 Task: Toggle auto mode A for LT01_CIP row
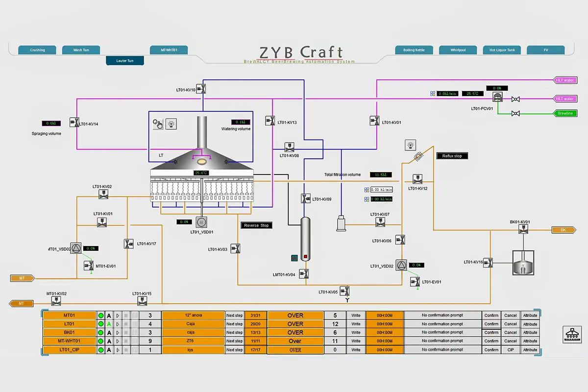[109, 350]
